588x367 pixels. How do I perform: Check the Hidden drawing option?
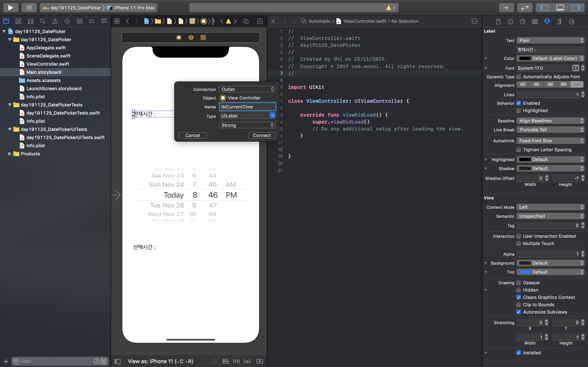(519, 290)
